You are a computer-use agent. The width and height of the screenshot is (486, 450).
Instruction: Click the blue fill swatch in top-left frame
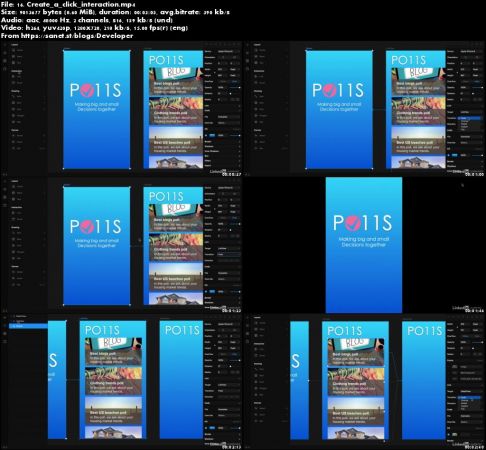(x=212, y=135)
